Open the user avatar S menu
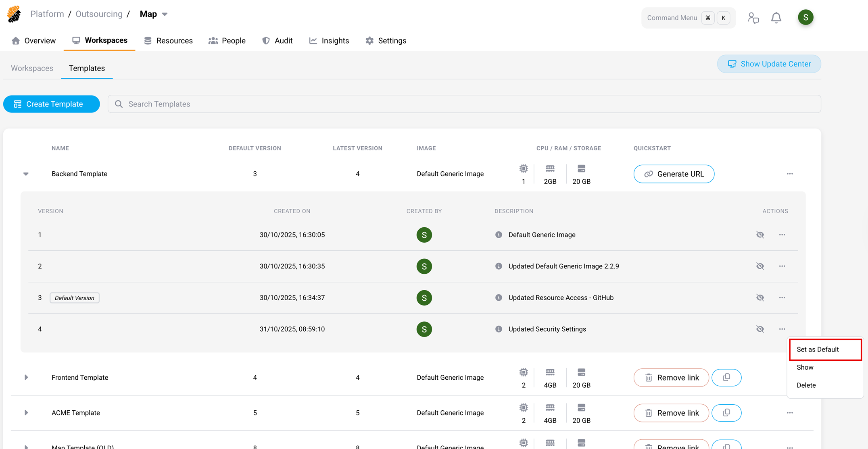 tap(805, 17)
